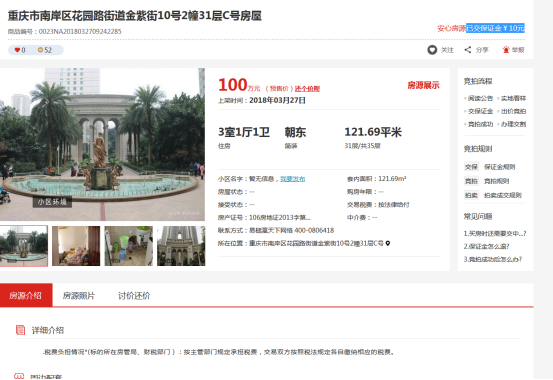Switch to the 讨价还价 tab
Image resolution: width=553 pixels, height=380 pixels.
[134, 296]
